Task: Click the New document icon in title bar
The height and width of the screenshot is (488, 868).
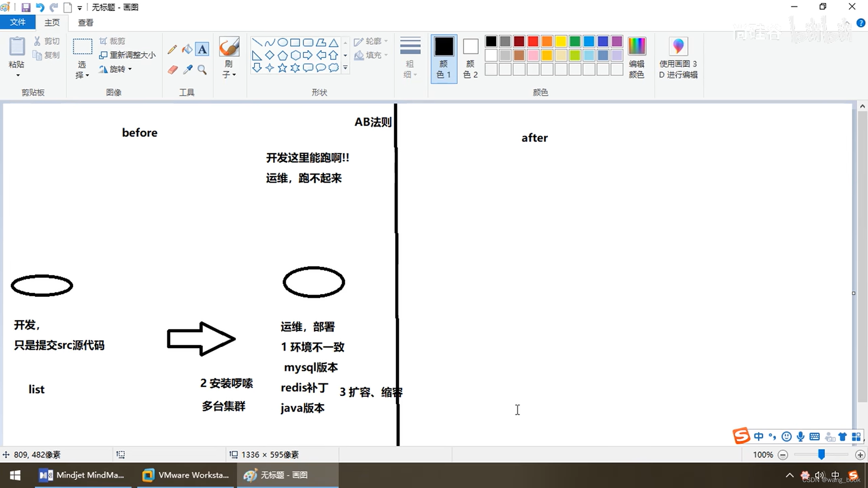Action: 67,7
